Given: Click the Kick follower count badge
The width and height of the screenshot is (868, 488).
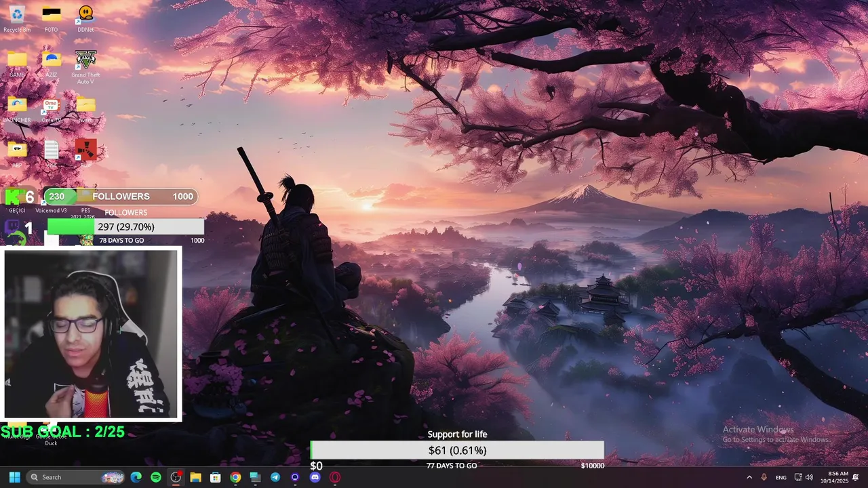Looking at the screenshot, I should click(x=20, y=197).
